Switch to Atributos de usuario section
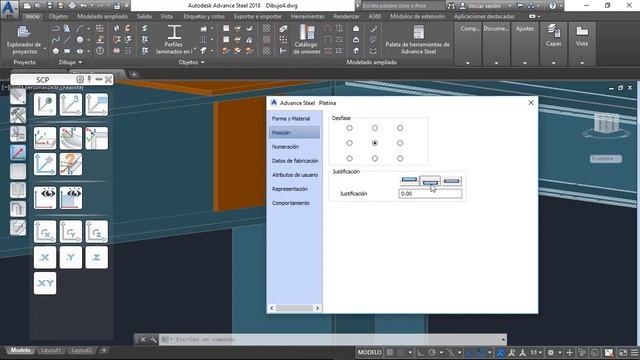Viewport: 640px width, 360px height. (x=294, y=175)
